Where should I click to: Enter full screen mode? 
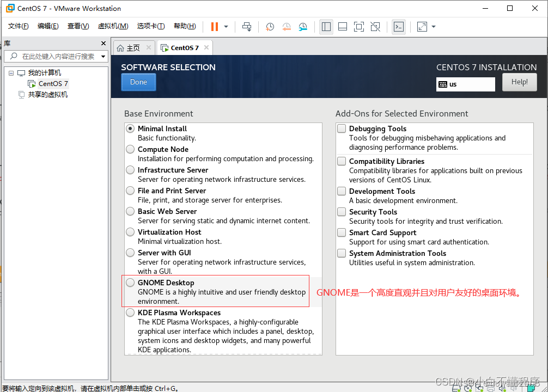pyautogui.click(x=359, y=27)
